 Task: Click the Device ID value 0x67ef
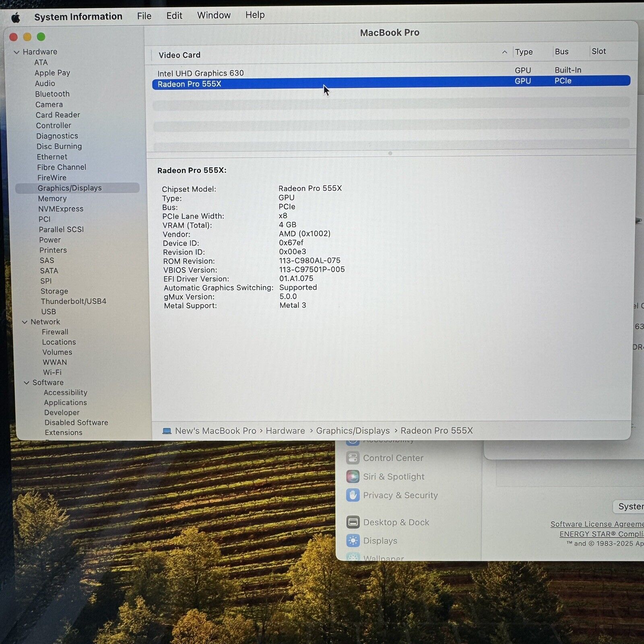tap(291, 243)
